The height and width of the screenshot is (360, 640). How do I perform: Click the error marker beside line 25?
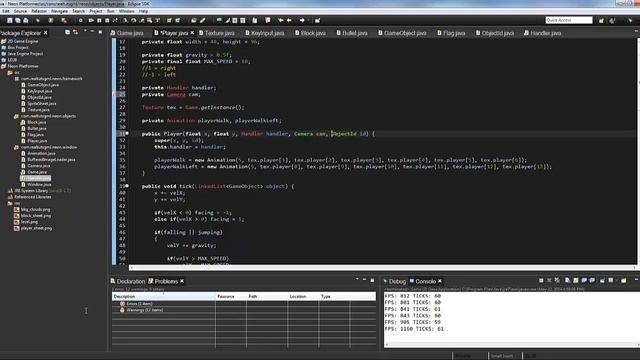(x=115, y=94)
